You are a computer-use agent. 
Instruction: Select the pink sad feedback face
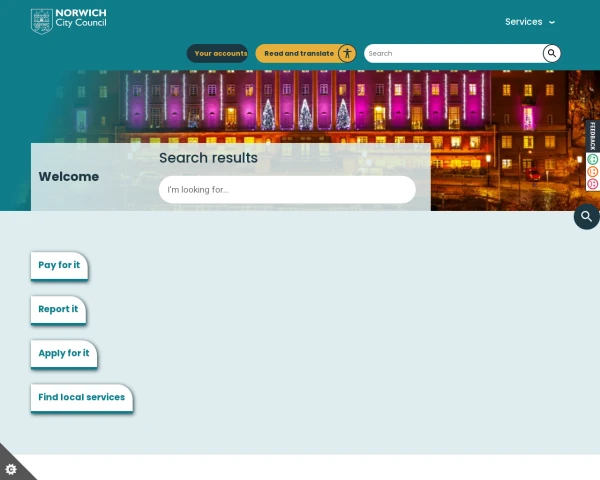pyautogui.click(x=592, y=184)
